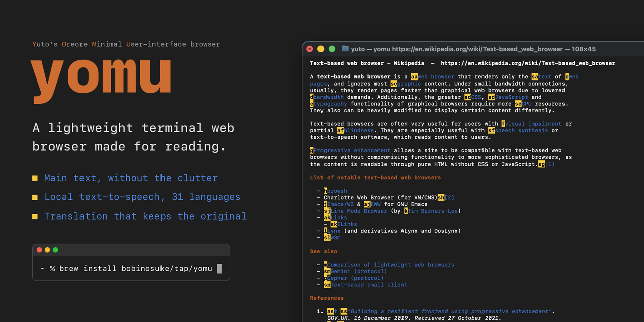Screen dimensions: 644x322
Task: Open the Lynx browser link
Action: (334, 231)
